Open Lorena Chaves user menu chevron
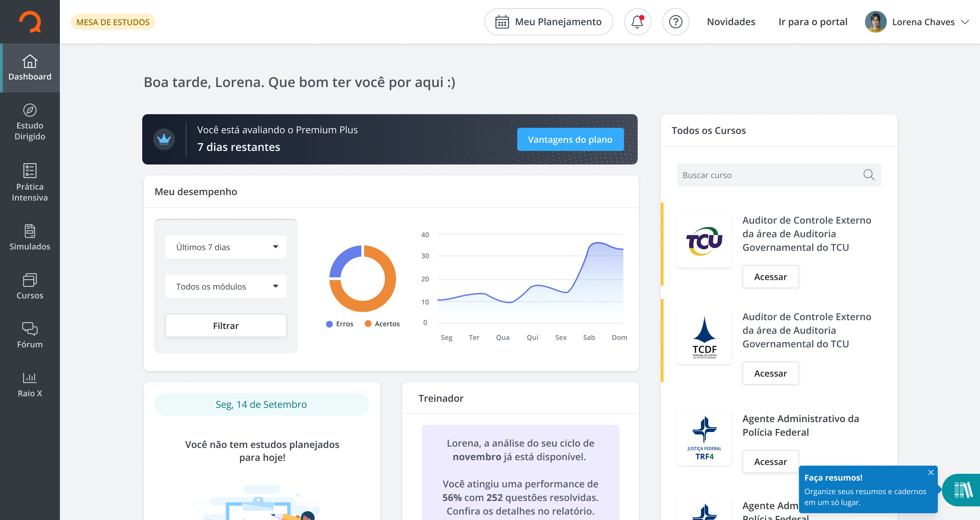This screenshot has height=520, width=980. coord(965,22)
